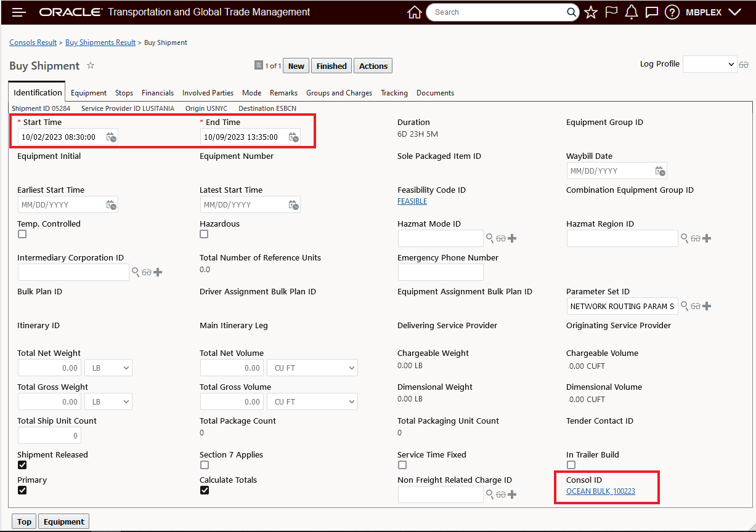
Task: Switch to the Stops tab
Action: 124,93
